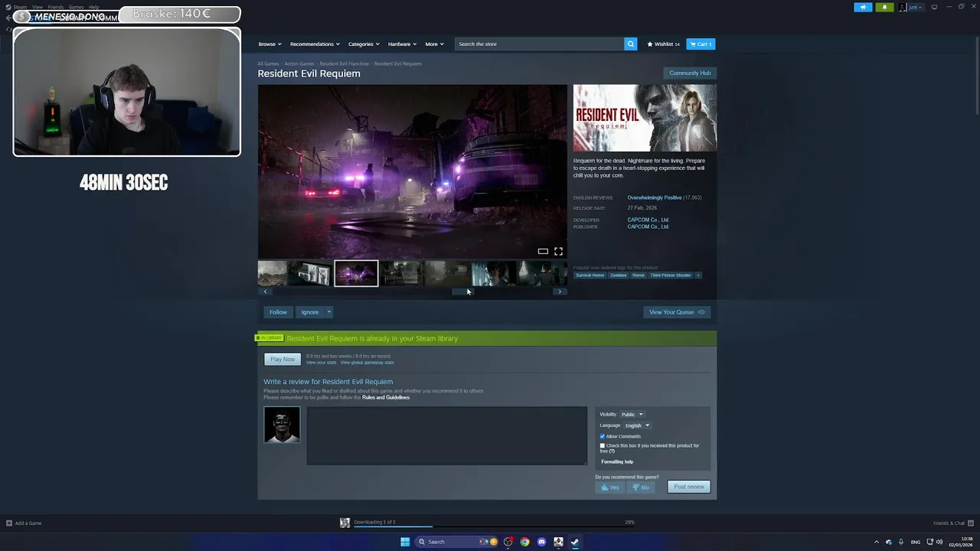
Task: Expand the Hardware menu
Action: point(402,44)
